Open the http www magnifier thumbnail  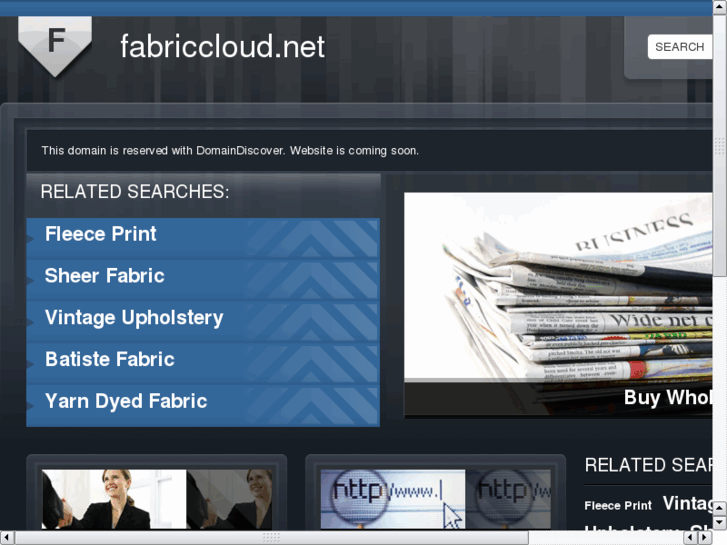click(436, 499)
